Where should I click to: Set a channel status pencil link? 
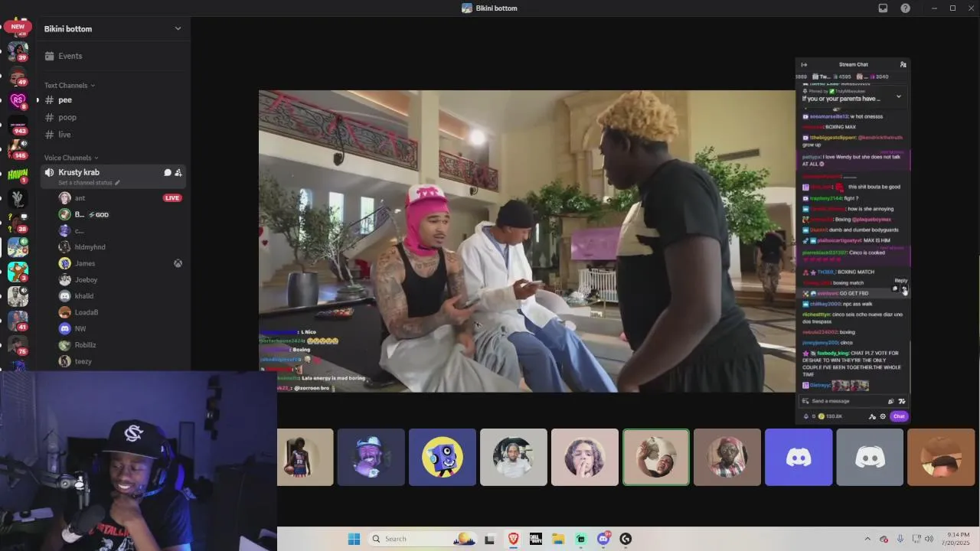(90, 183)
